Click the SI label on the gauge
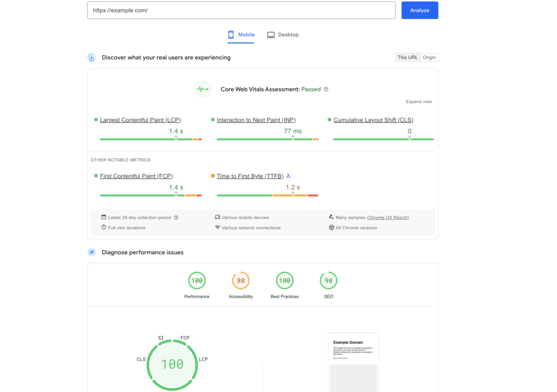 [161, 338]
